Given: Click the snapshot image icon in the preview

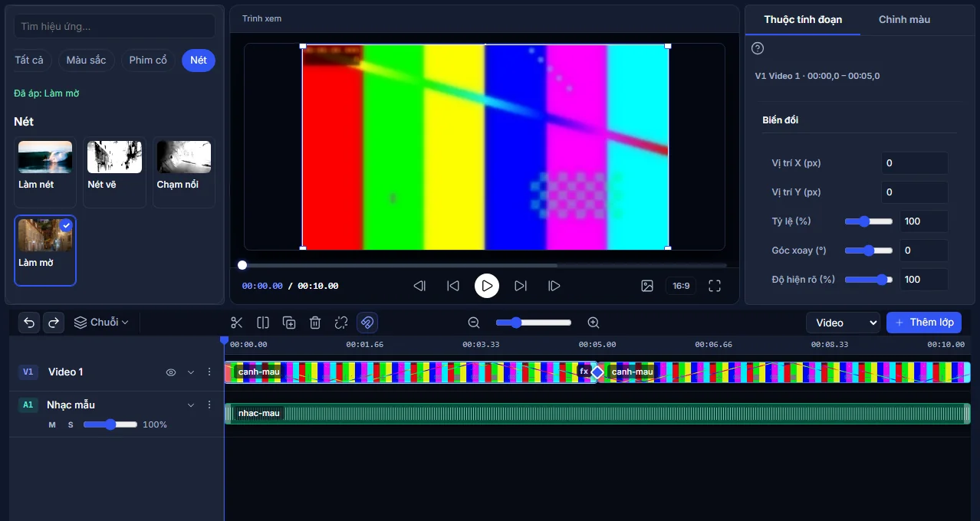Looking at the screenshot, I should tap(647, 286).
